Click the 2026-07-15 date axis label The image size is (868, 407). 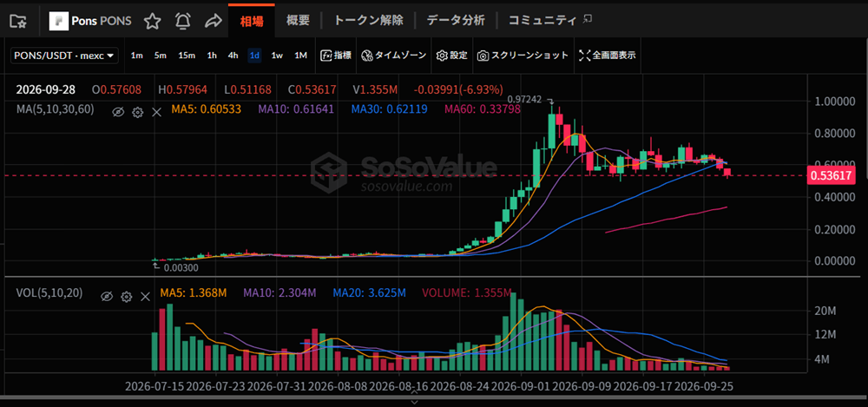[x=154, y=386]
